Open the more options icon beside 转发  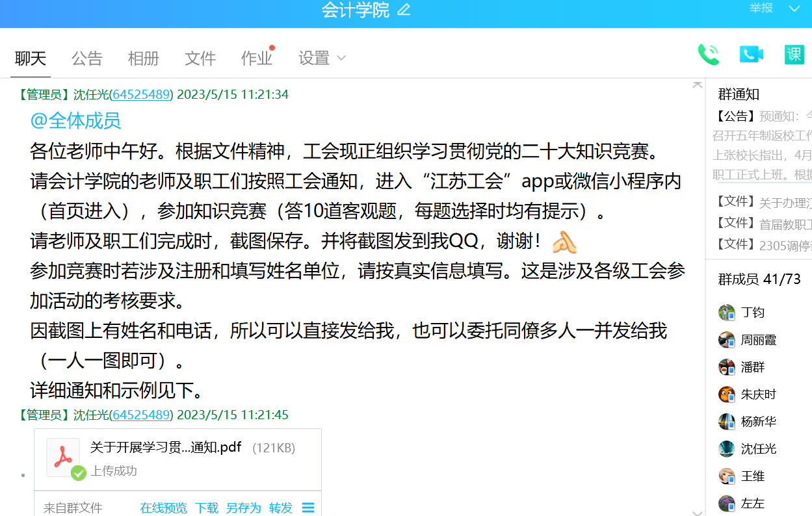point(308,508)
